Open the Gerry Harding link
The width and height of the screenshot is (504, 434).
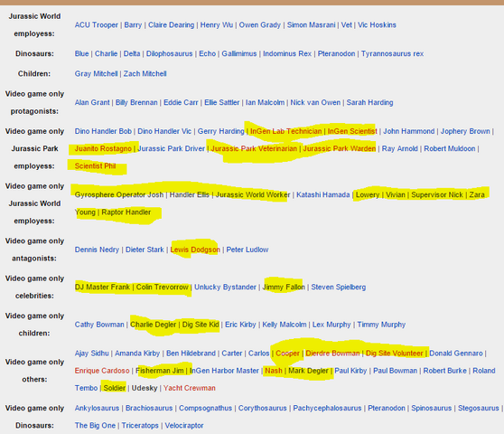[220, 131]
